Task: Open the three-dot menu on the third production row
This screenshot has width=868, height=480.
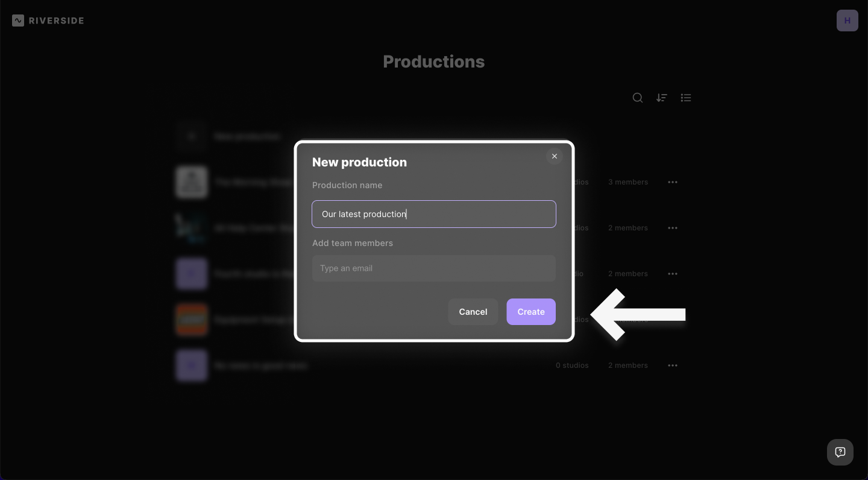Action: [673, 274]
